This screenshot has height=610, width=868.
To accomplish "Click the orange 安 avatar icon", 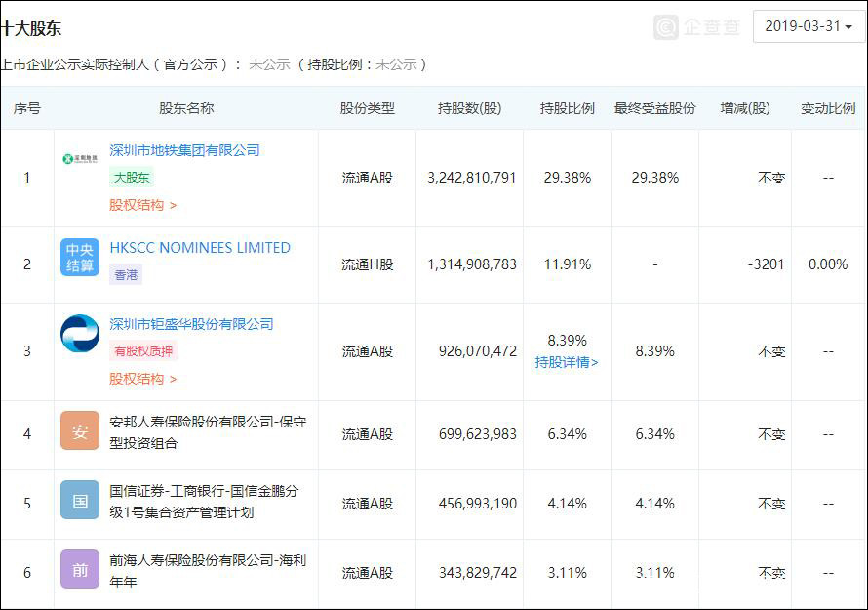I will [80, 430].
